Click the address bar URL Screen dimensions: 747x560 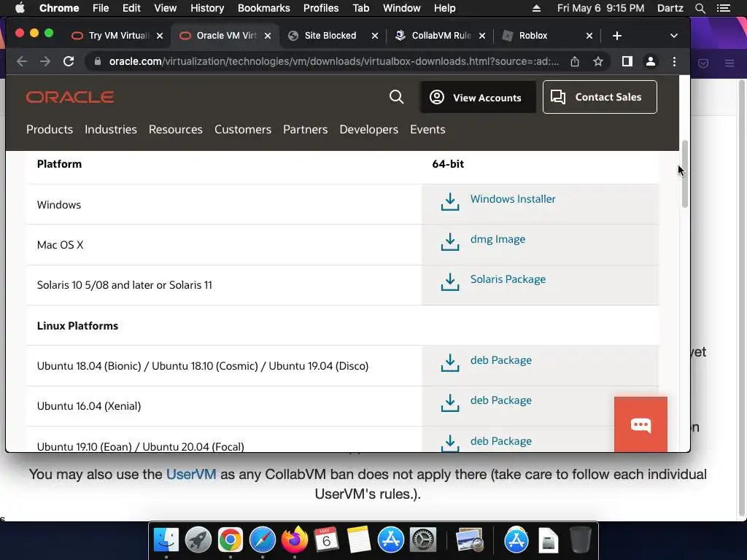333,61
